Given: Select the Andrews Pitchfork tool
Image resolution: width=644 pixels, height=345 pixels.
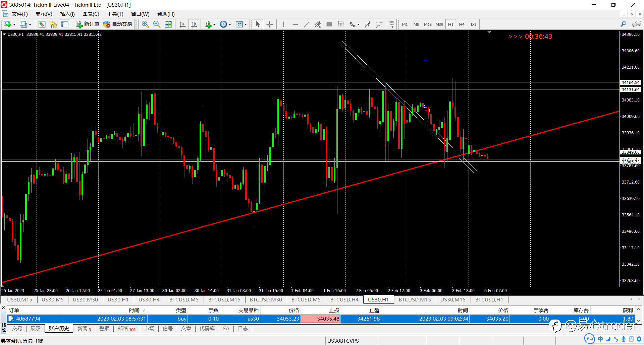Looking at the screenshot, I should (x=368, y=24).
